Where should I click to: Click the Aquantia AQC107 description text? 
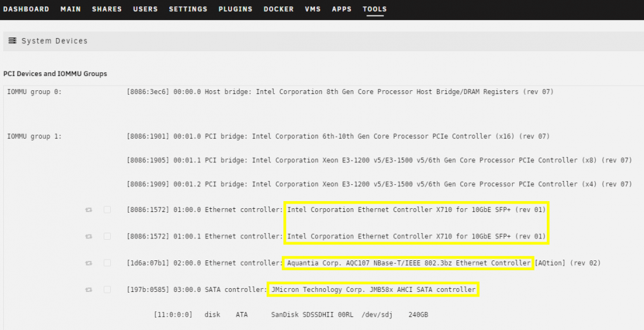409,263
